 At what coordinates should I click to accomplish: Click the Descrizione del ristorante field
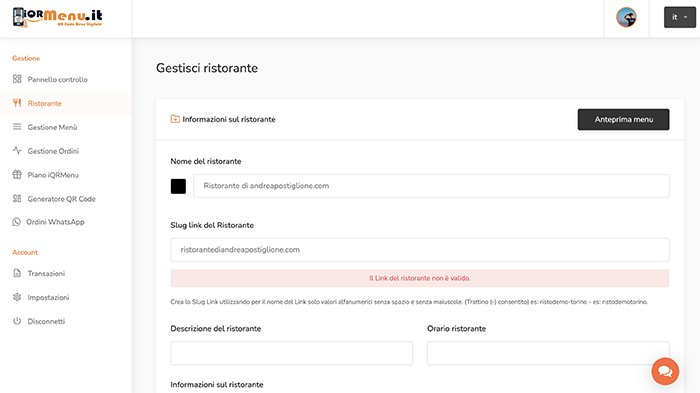point(292,353)
